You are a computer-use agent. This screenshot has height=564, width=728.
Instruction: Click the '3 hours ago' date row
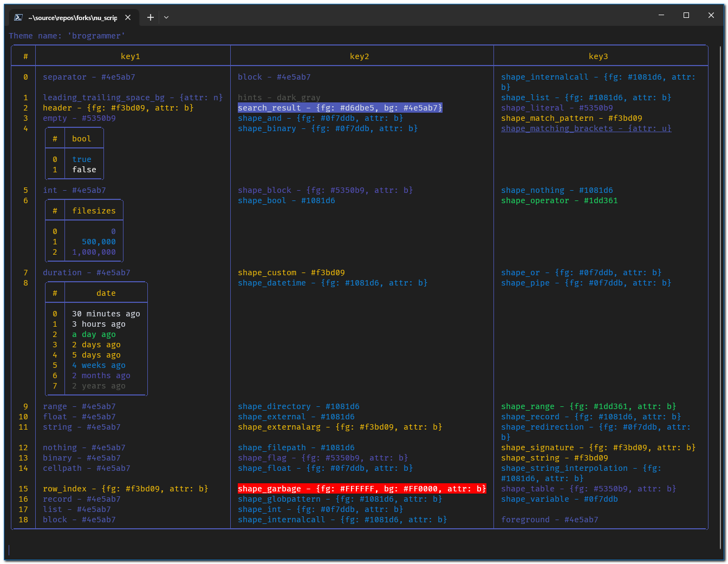click(99, 324)
